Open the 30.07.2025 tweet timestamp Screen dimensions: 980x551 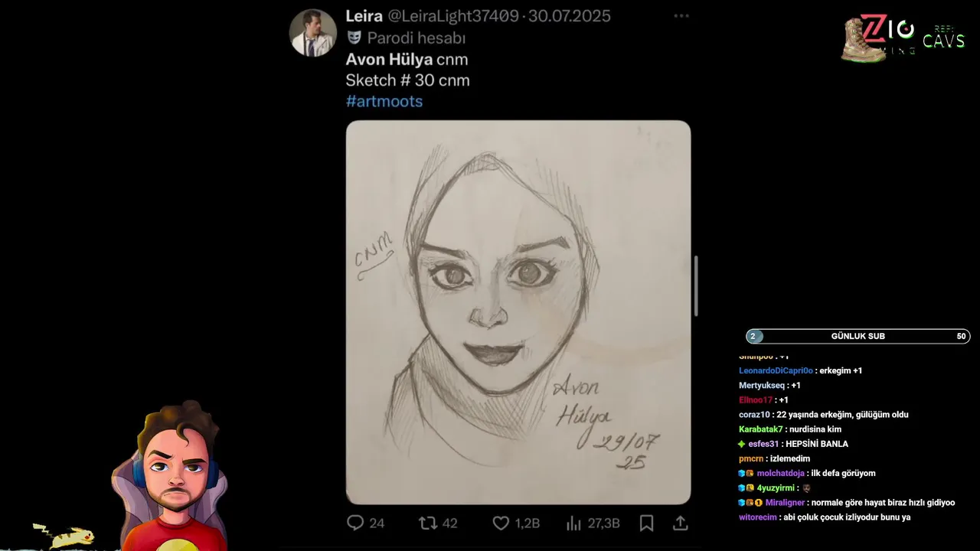(569, 16)
